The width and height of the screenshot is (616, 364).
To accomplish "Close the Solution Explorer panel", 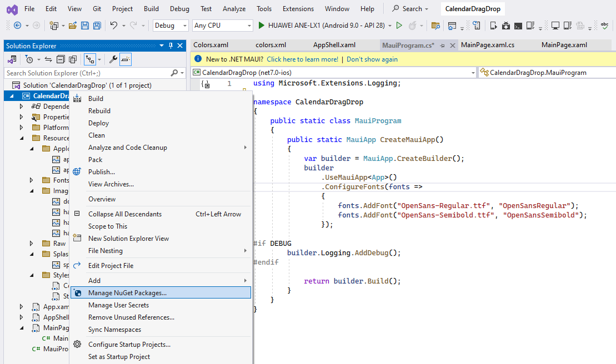I will click(180, 46).
